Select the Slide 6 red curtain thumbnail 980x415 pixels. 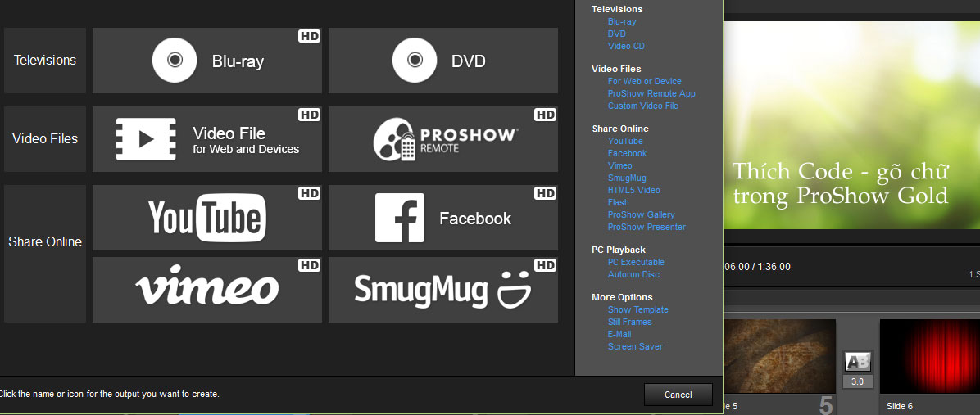(929, 356)
